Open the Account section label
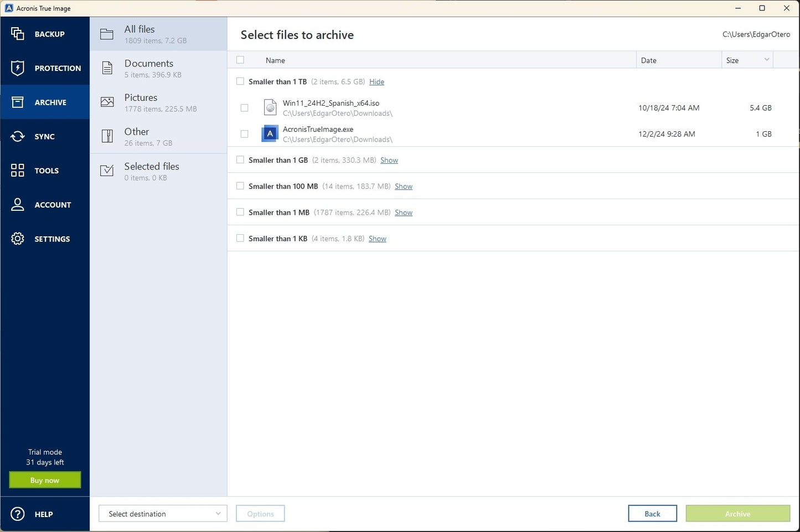 tap(53, 205)
